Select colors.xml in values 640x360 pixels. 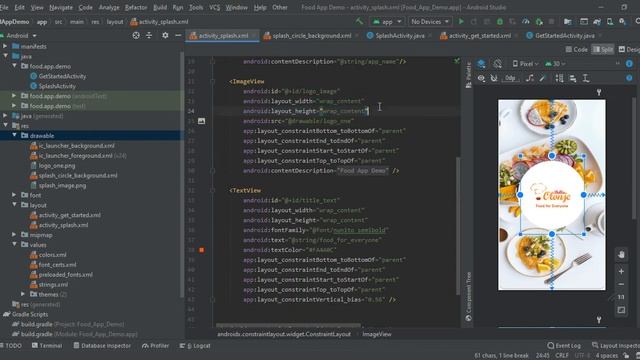tap(52, 255)
